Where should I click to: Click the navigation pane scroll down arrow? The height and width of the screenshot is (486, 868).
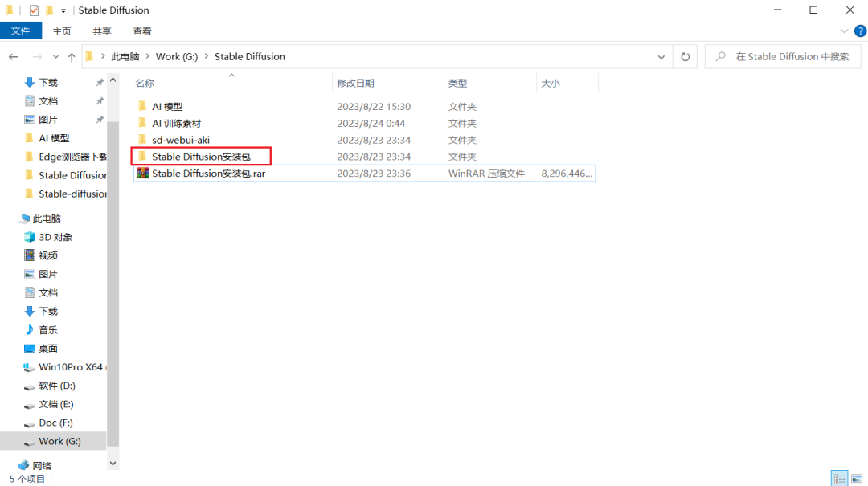pyautogui.click(x=113, y=464)
